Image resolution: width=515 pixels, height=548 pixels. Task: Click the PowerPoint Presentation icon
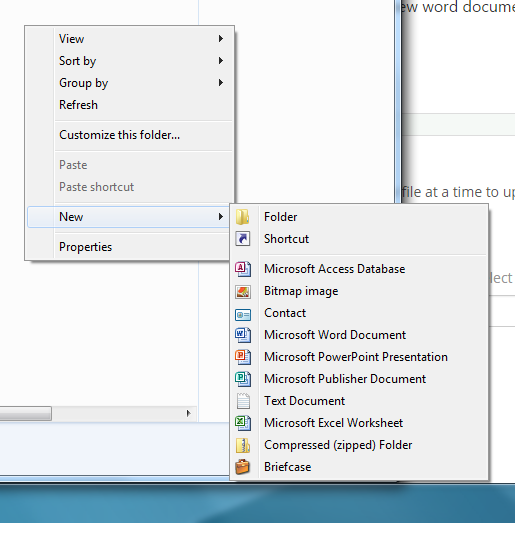242,357
